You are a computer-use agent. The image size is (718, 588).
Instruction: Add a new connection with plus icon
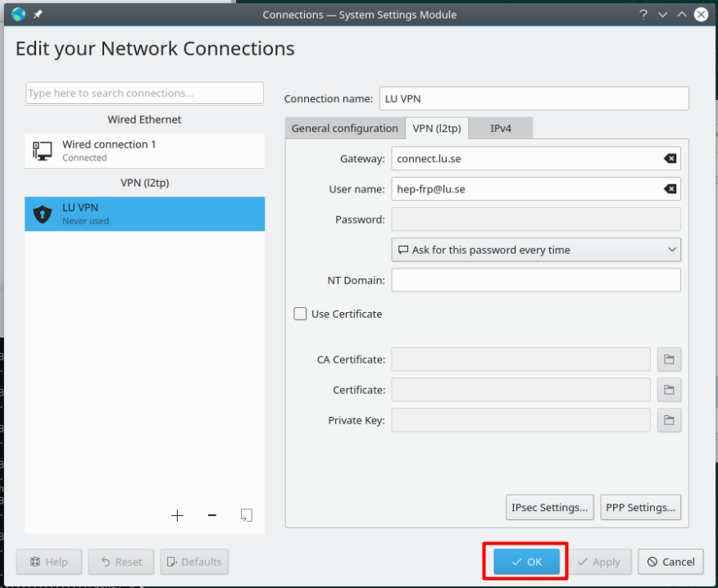click(x=177, y=516)
